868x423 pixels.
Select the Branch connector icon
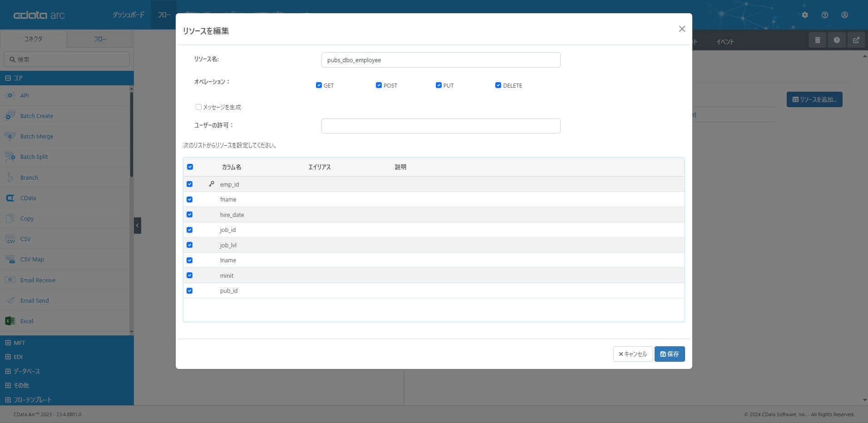point(10,177)
